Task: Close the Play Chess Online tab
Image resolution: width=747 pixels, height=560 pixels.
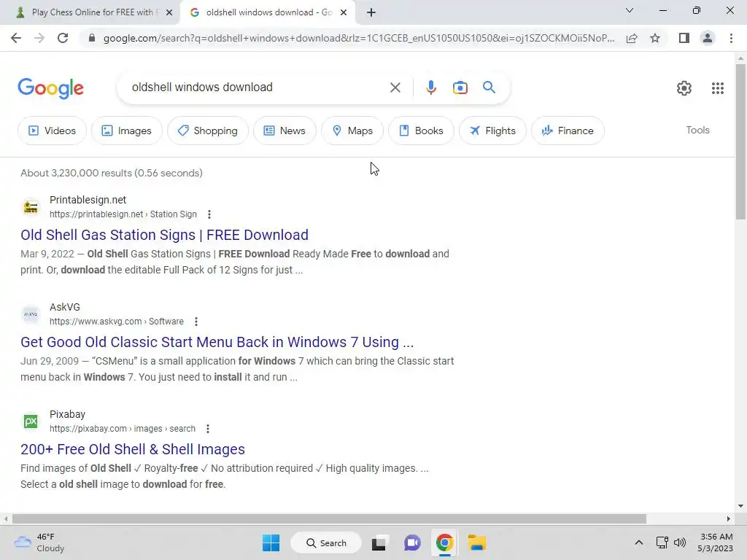Action: [x=169, y=12]
